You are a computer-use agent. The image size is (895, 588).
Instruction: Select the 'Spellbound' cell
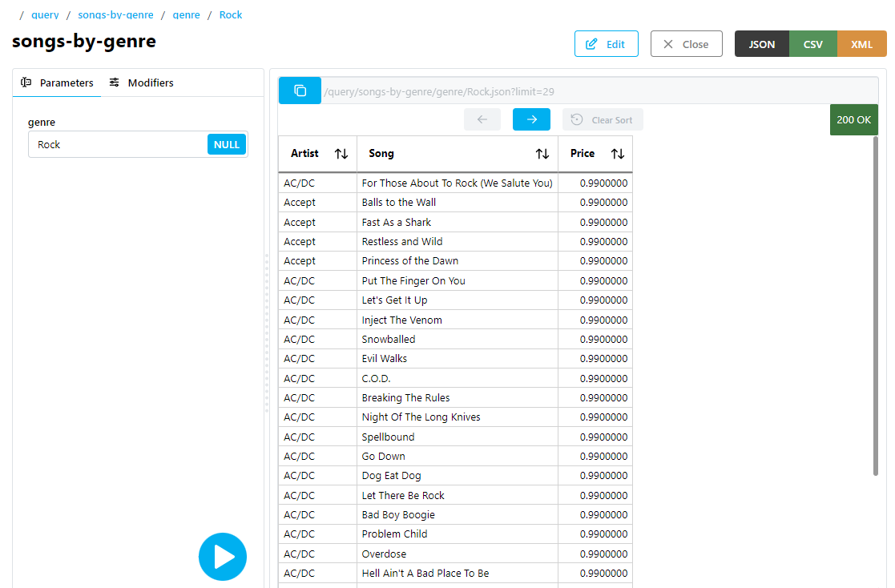(x=458, y=437)
